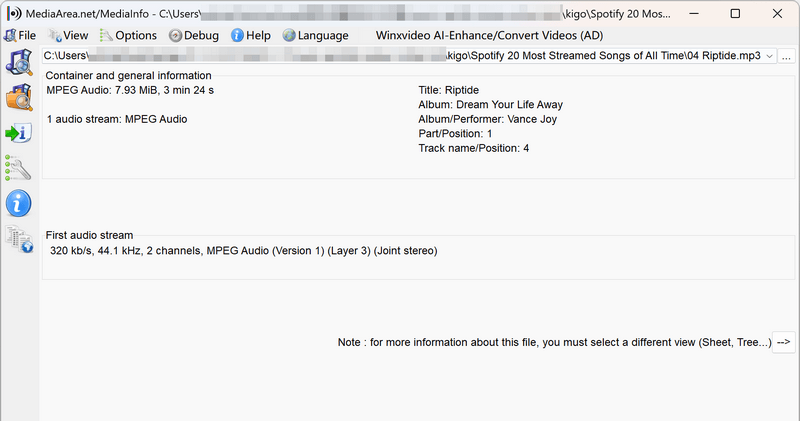The image size is (800, 421).
Task: Maximize the MediaInfo window
Action: 735,14
